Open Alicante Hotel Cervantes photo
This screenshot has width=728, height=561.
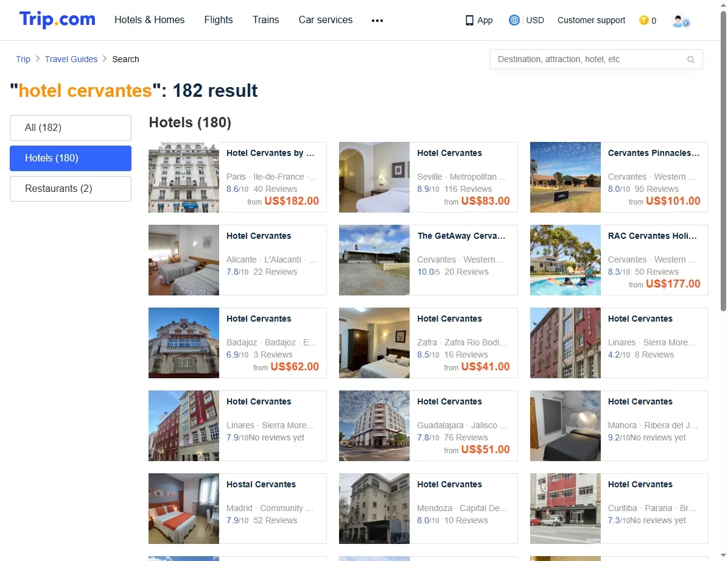184,260
